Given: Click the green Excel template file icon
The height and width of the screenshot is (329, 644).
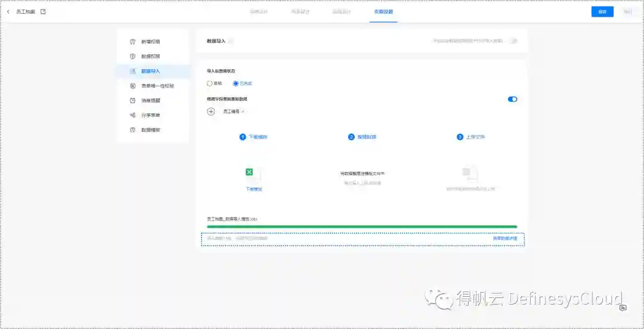Looking at the screenshot, I should pos(250,173).
